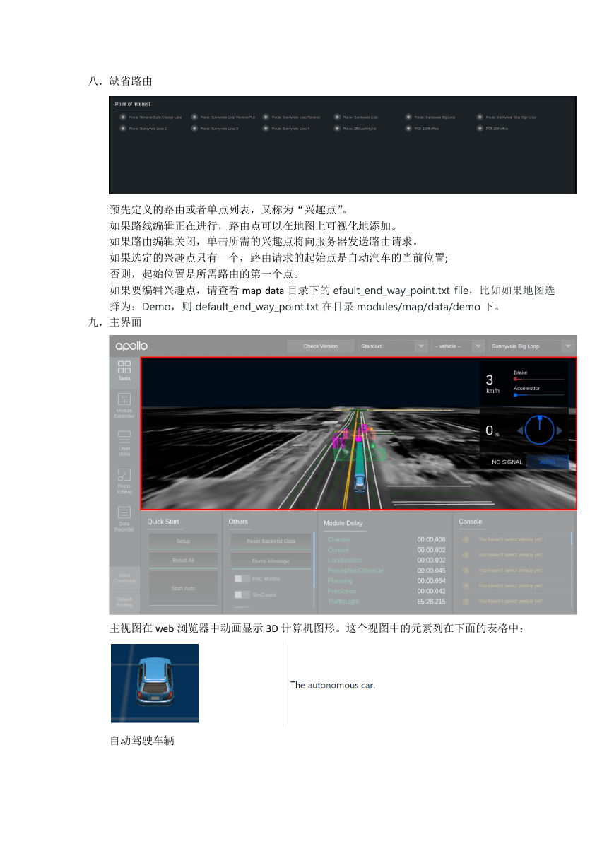Toggle the SimControl switch

pyautogui.click(x=242, y=594)
